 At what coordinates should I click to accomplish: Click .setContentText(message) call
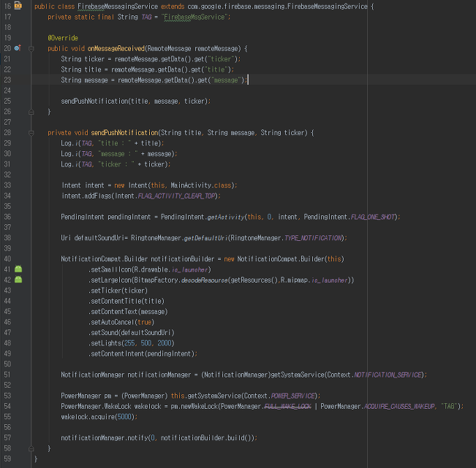click(x=128, y=312)
